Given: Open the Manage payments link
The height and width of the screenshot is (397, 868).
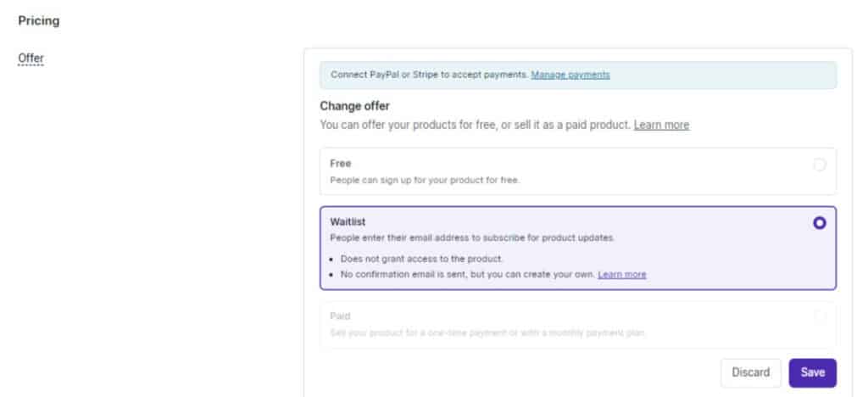Looking at the screenshot, I should 570,75.
